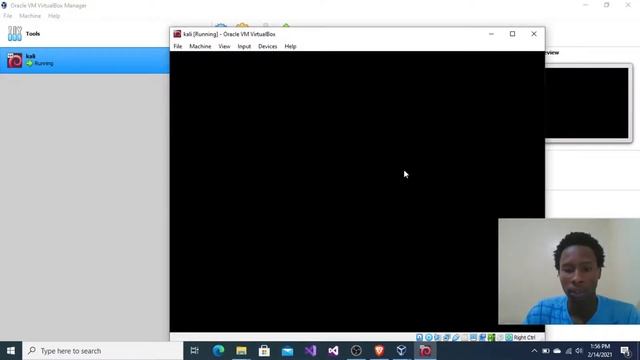
Task: Open Machine menu in kali VM window
Action: [200, 47]
